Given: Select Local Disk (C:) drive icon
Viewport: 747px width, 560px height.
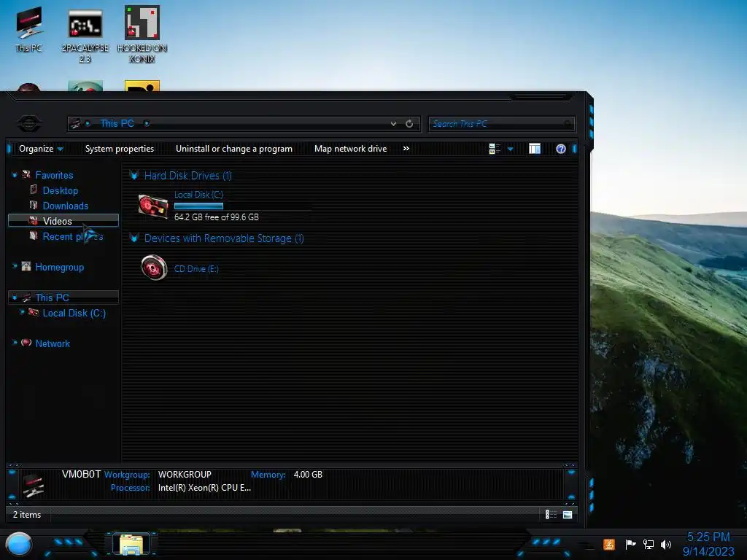Looking at the screenshot, I should tap(153, 206).
